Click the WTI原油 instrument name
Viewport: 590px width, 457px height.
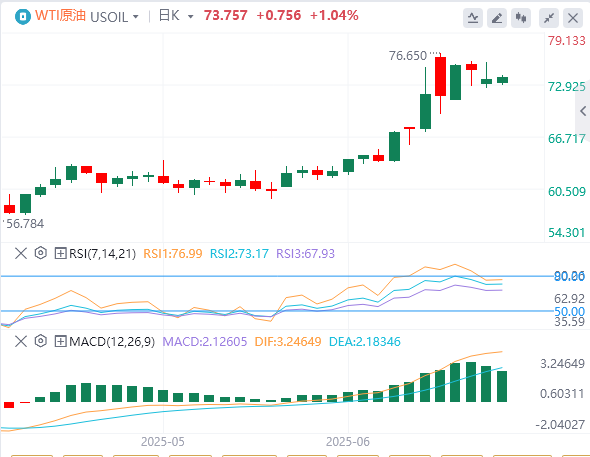pos(61,16)
